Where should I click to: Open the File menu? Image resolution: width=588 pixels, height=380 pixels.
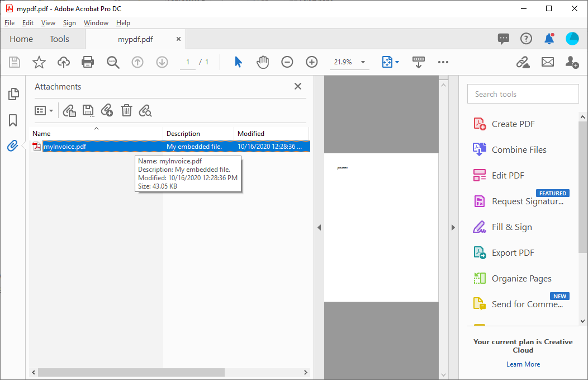pyautogui.click(x=10, y=23)
